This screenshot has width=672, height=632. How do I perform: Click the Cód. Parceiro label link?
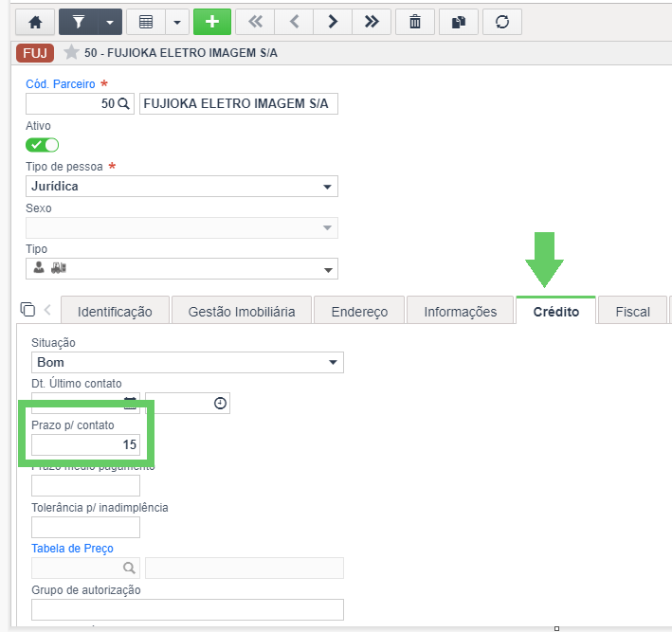tap(61, 84)
